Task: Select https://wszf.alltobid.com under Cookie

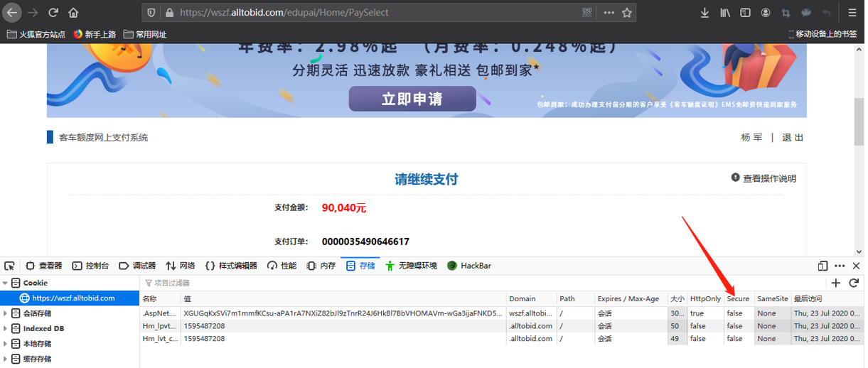Action: (70, 298)
